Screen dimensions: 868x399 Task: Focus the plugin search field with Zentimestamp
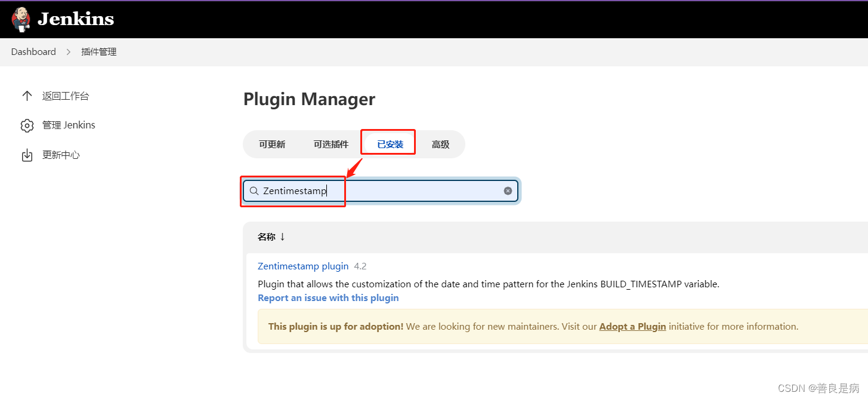(x=381, y=191)
